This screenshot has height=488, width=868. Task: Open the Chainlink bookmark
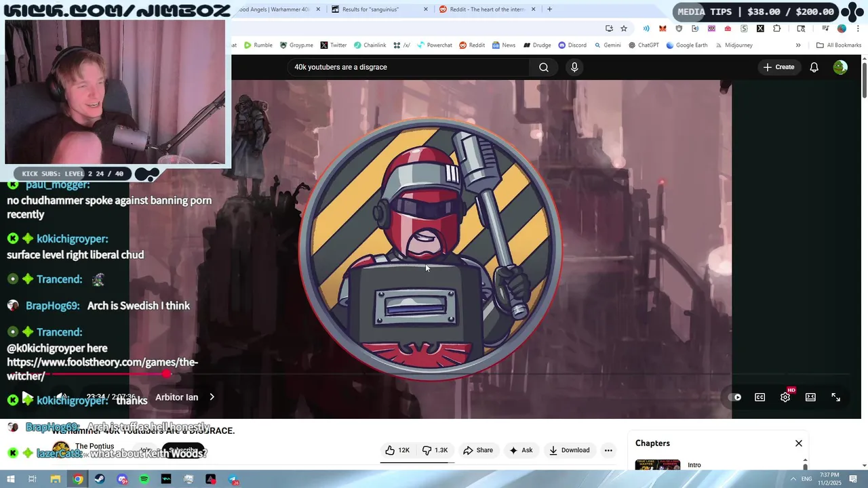370,45
